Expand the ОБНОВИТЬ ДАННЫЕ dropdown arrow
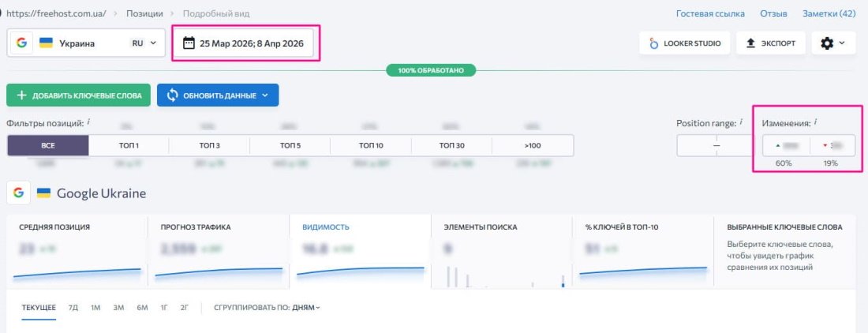Viewport: 868px width, 333px height. 265,95
